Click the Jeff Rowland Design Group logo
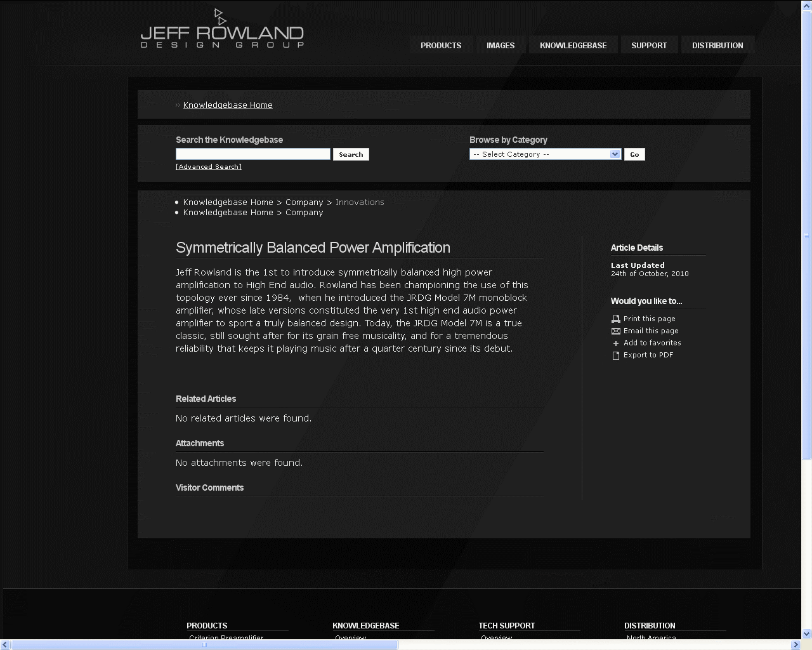The height and width of the screenshot is (650, 812). (x=222, y=29)
